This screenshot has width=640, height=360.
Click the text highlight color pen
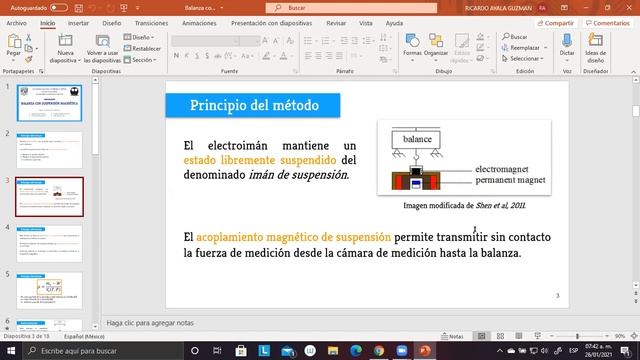266,56
